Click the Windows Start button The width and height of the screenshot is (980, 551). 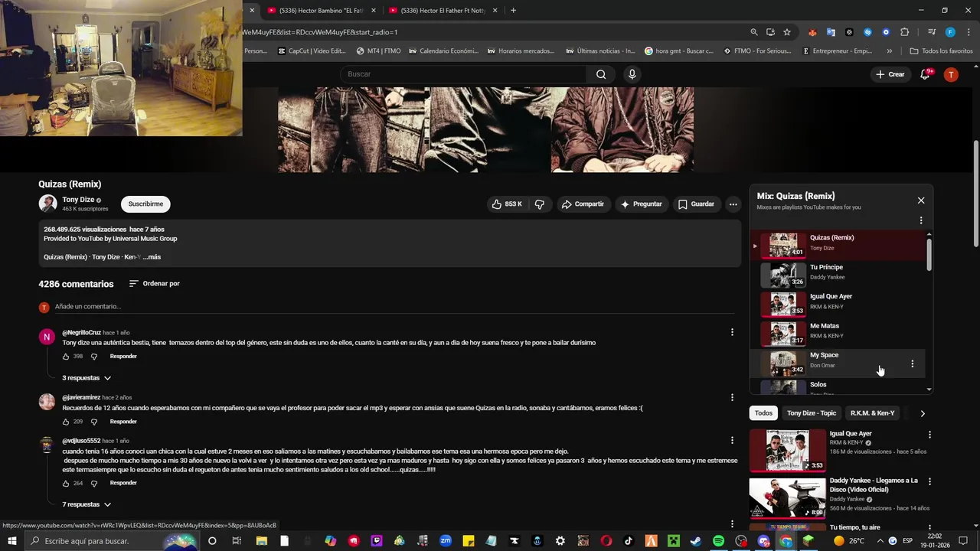pyautogui.click(x=11, y=541)
